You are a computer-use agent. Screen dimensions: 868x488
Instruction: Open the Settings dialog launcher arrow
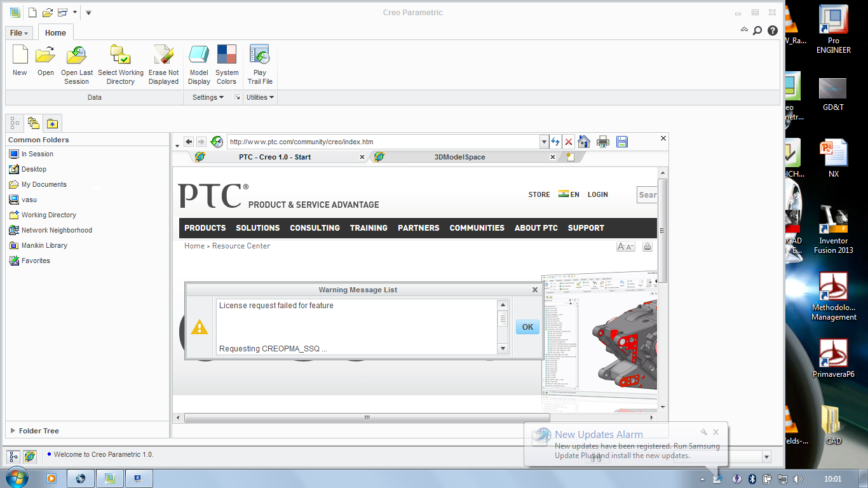coord(238,97)
